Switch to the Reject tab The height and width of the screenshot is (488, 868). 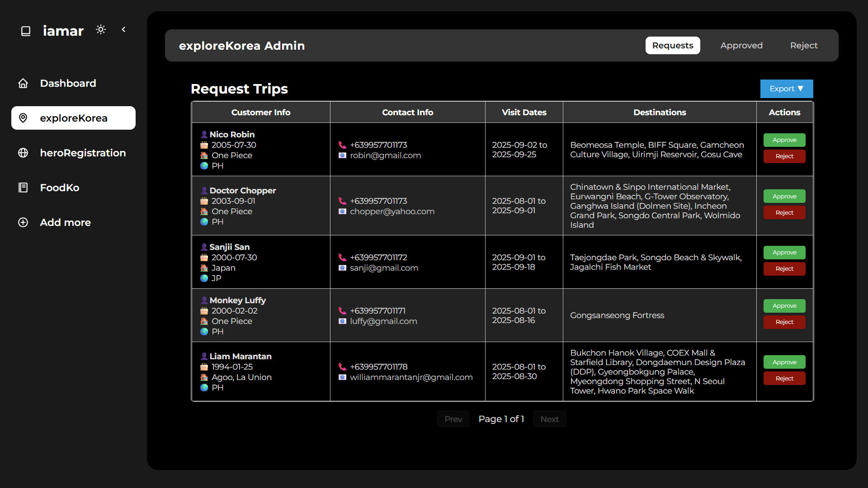point(803,46)
